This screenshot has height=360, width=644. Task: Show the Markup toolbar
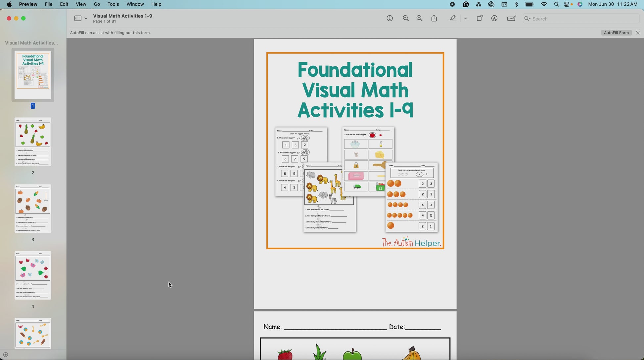click(x=494, y=19)
